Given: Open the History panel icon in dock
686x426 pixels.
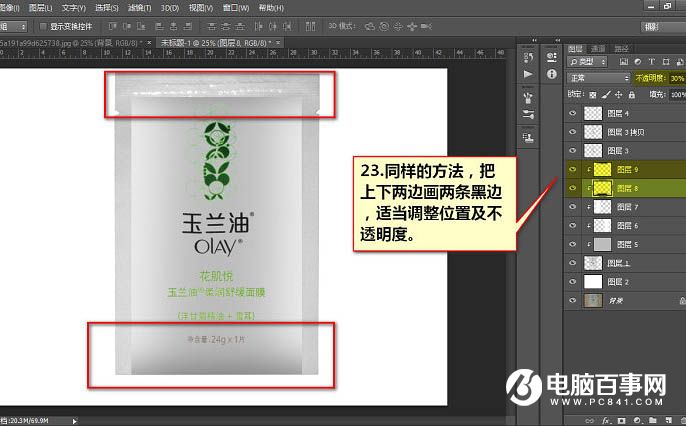Looking at the screenshot, I should click(x=528, y=57).
